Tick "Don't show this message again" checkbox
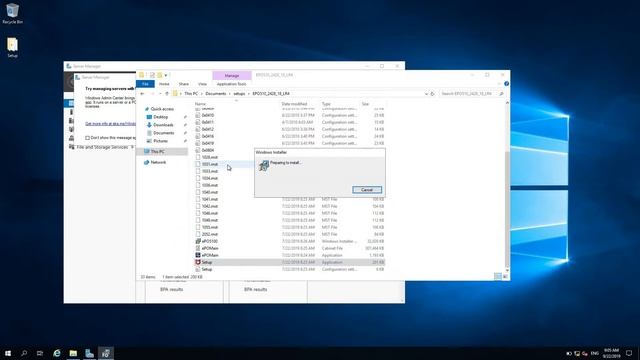Viewport: 640px width, 360px height. 87,138
